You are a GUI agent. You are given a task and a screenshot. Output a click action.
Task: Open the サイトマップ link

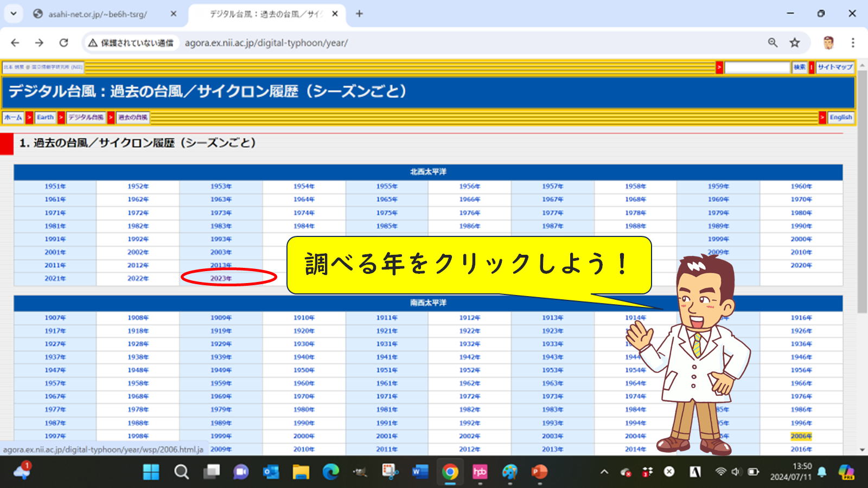pos(835,67)
